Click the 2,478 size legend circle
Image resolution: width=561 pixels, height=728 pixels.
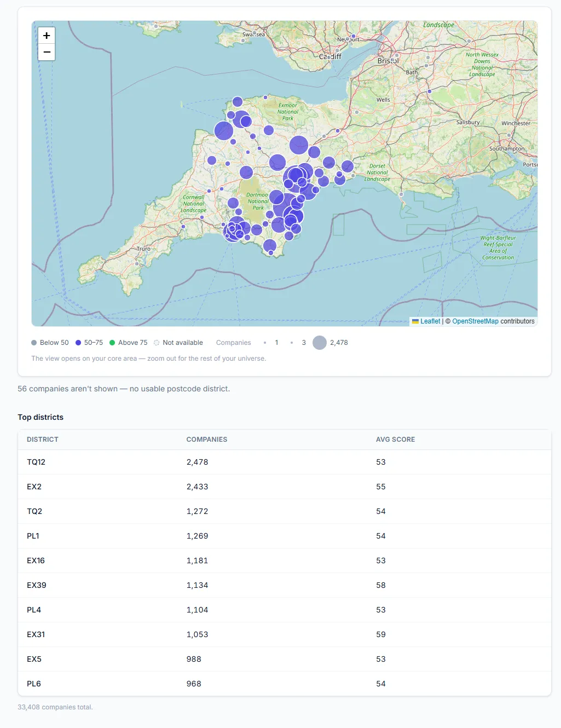[x=320, y=343]
